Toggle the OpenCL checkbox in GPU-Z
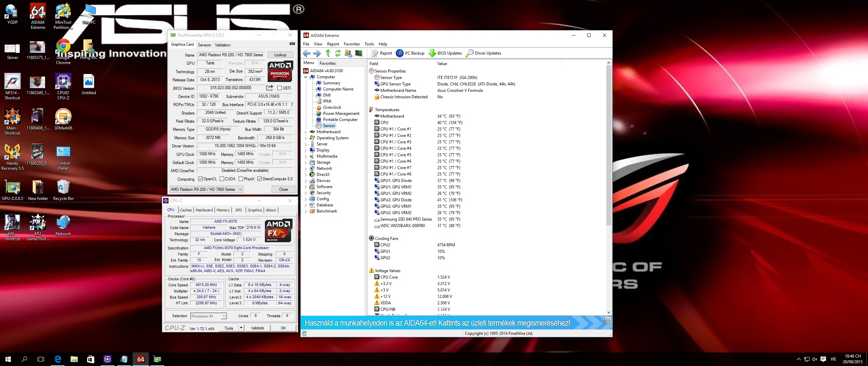868x366 pixels. (200, 179)
